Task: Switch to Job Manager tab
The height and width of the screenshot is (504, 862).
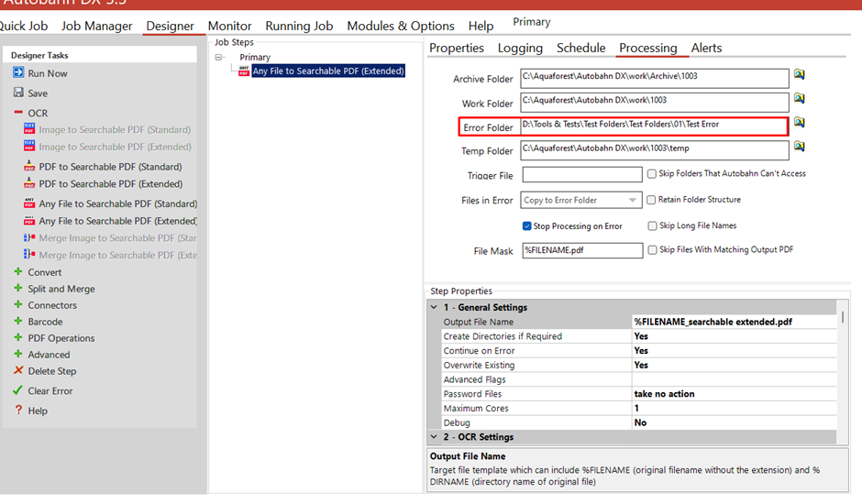Action: [97, 26]
